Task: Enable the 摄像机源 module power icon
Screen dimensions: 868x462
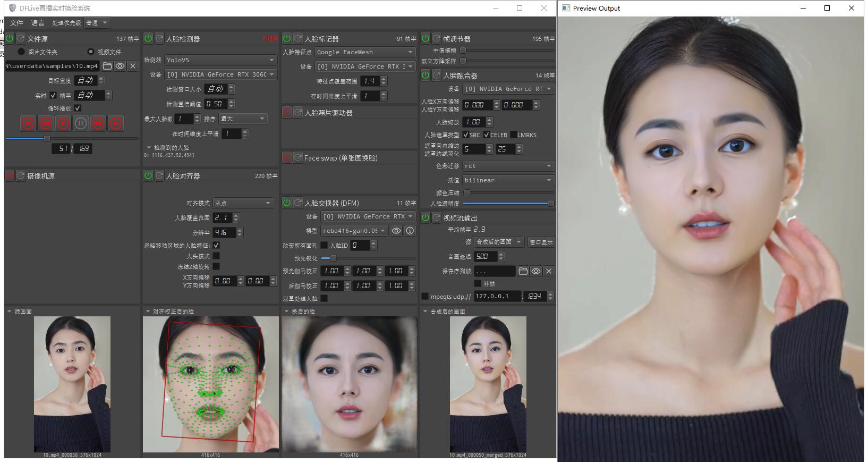Action: click(10, 175)
